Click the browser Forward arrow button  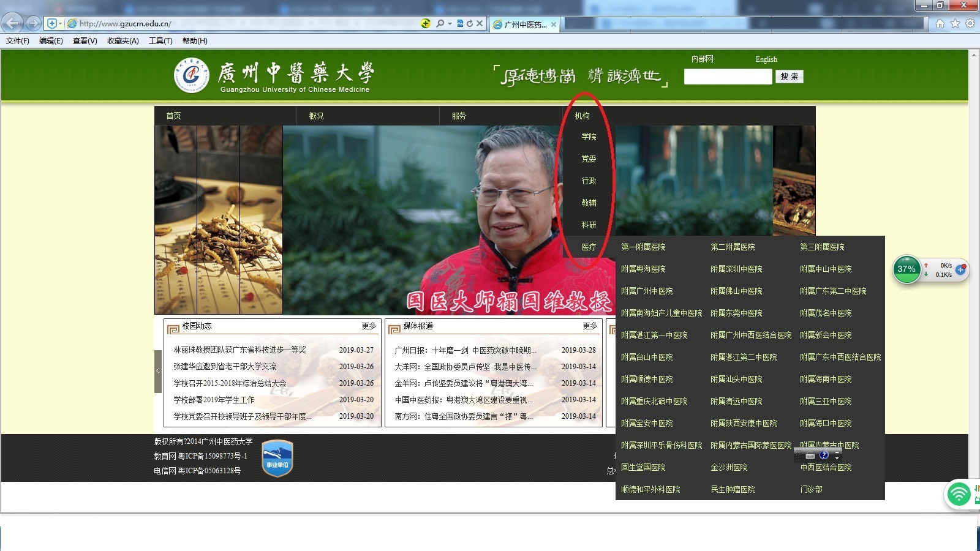(x=33, y=23)
